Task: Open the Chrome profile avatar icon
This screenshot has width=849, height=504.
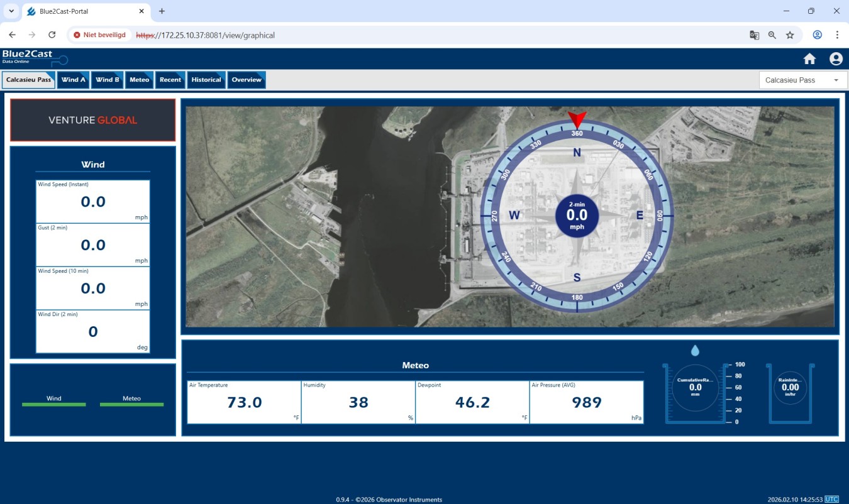Action: [818, 35]
